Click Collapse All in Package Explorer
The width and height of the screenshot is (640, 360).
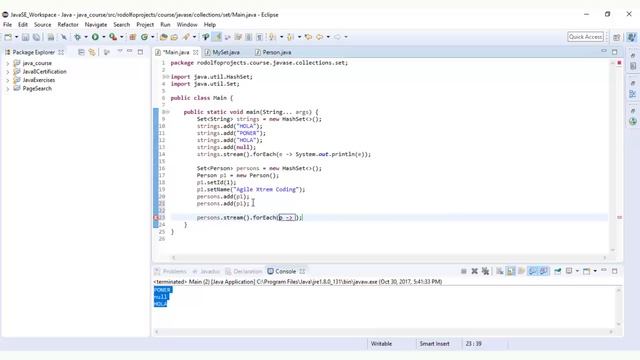[81, 52]
